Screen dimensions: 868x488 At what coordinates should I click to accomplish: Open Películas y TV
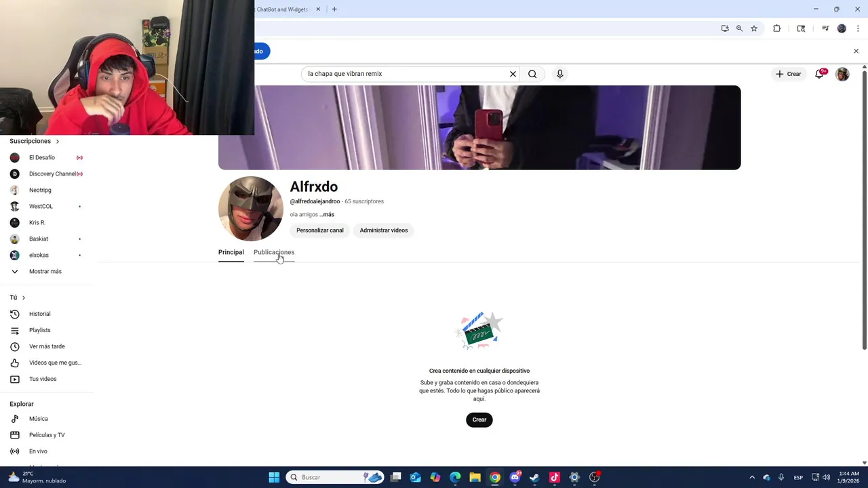pyautogui.click(x=45, y=435)
